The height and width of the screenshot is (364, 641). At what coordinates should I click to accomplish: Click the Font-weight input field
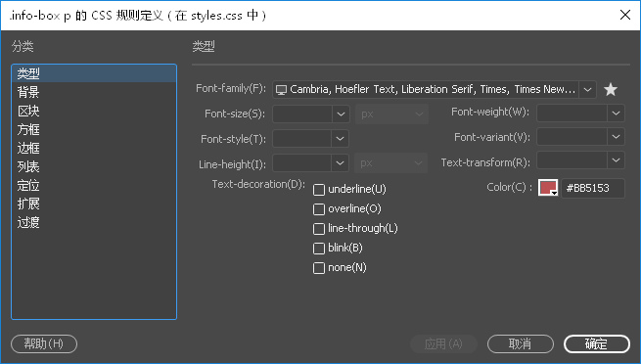572,114
